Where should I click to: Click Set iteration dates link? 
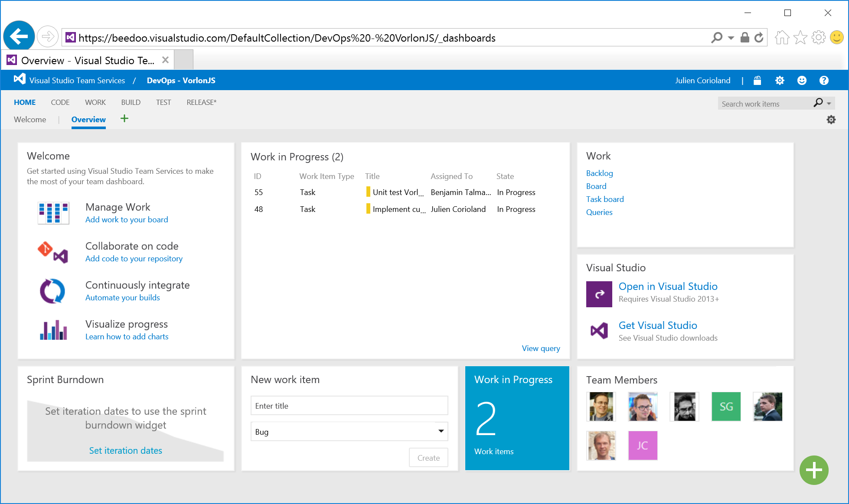[x=125, y=450]
